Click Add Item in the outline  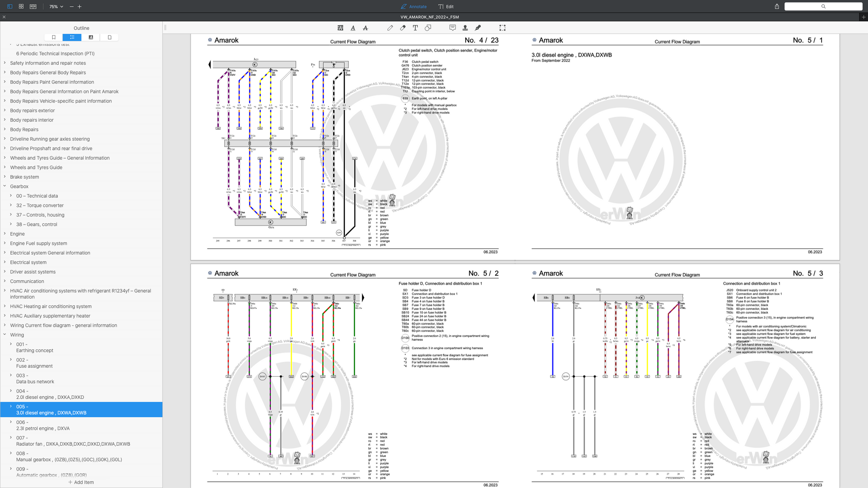coord(81,482)
